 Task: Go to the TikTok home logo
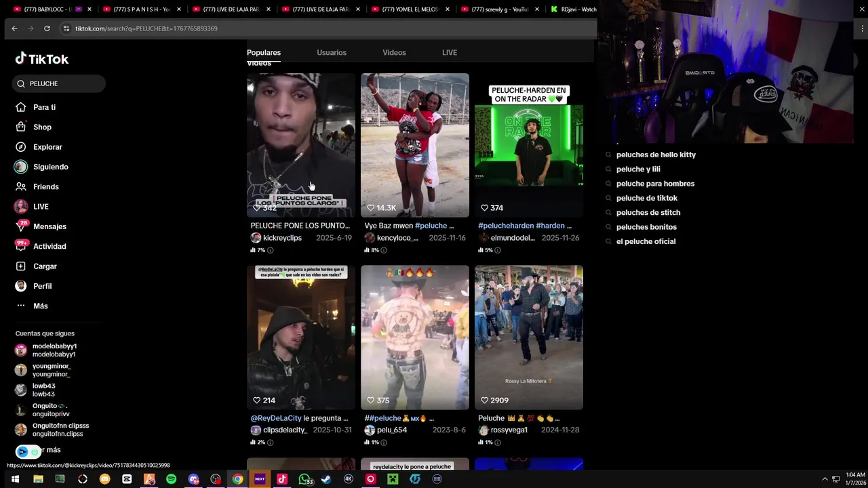[x=42, y=59]
